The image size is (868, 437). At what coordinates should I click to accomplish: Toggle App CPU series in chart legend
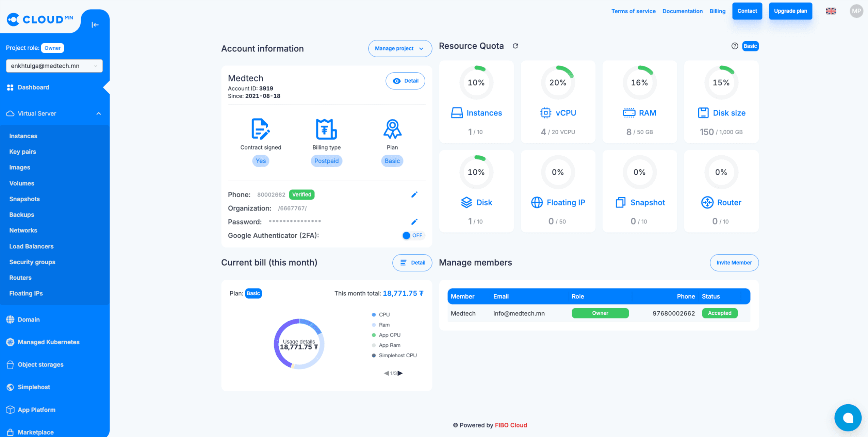click(x=389, y=335)
